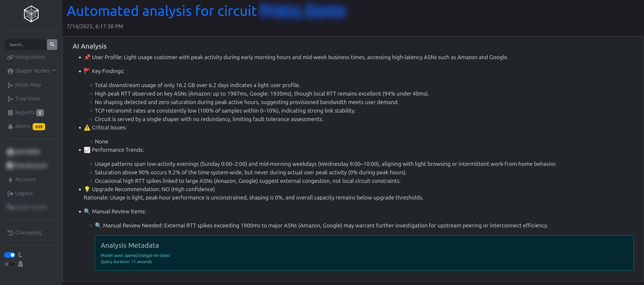This screenshot has width=644, height=285.
Task: Go to the Account page
Action: (x=25, y=179)
